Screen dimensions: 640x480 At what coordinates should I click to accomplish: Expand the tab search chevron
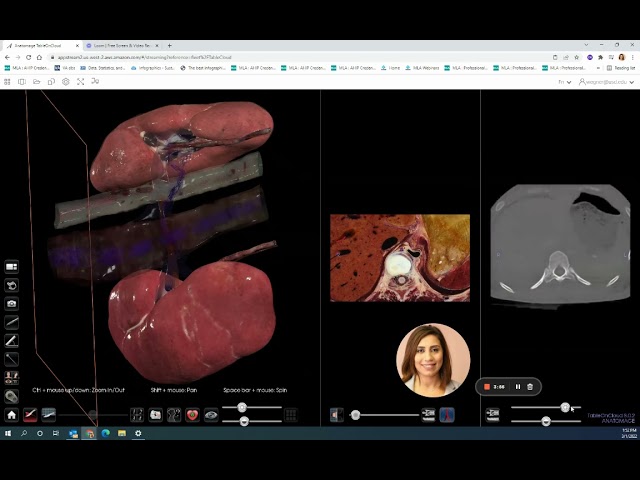pos(586,45)
